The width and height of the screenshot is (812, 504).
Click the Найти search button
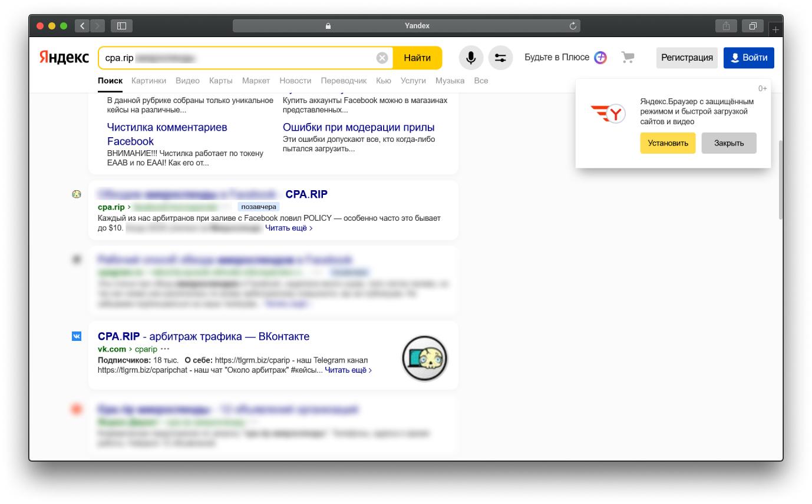(x=417, y=58)
